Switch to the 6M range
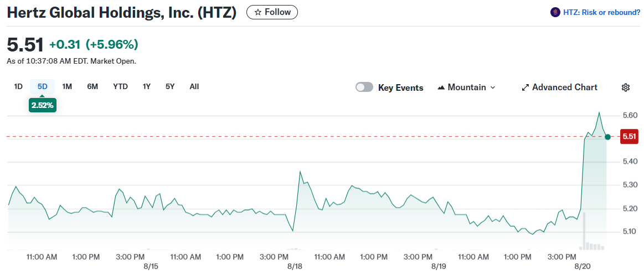The width and height of the screenshot is (644, 274). (x=92, y=87)
